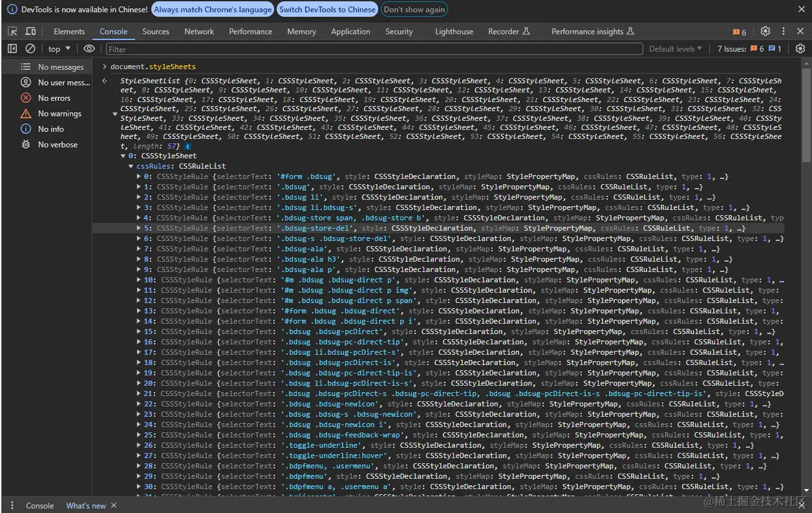Image resolution: width=812 pixels, height=513 pixels.
Task: Toggle the device toolbar icon
Action: (x=30, y=32)
